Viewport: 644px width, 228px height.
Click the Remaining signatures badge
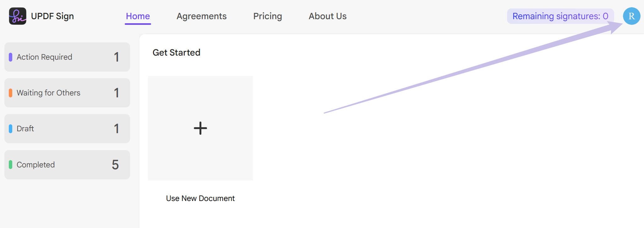[560, 16]
